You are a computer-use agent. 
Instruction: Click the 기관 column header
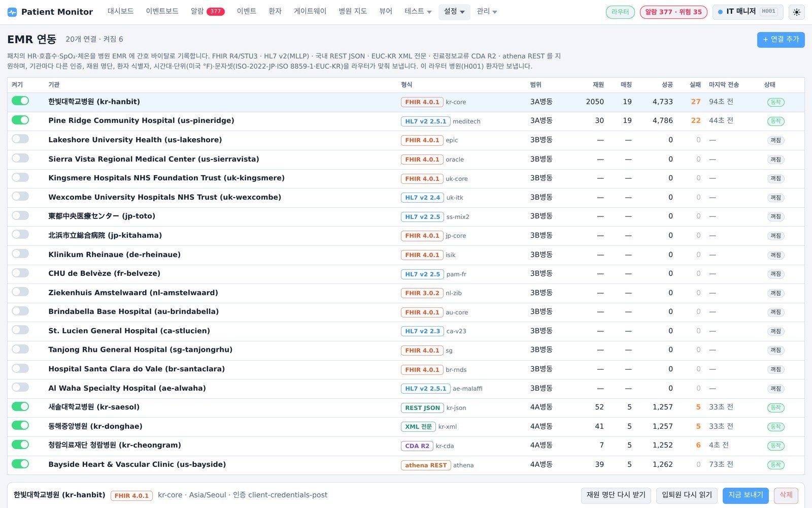pyautogui.click(x=54, y=85)
